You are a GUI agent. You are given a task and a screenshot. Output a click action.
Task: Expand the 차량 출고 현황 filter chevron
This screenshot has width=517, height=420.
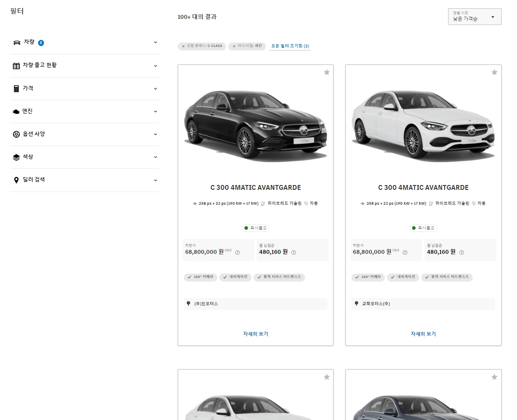(x=155, y=66)
